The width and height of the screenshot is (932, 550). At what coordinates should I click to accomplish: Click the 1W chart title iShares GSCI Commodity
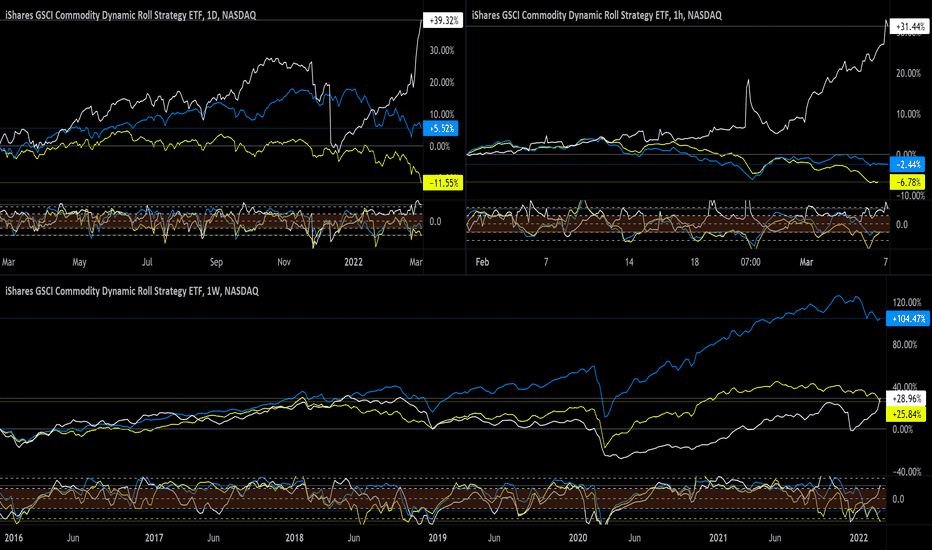(x=132, y=291)
